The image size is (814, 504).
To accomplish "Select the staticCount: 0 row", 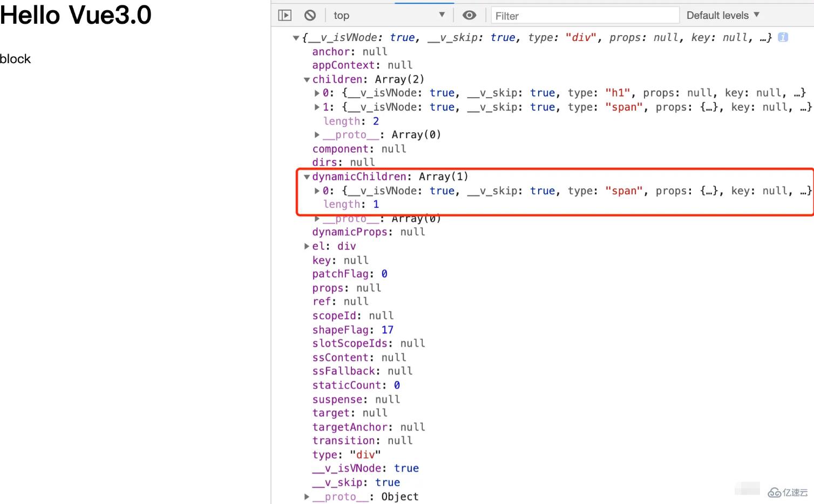I will (356, 385).
